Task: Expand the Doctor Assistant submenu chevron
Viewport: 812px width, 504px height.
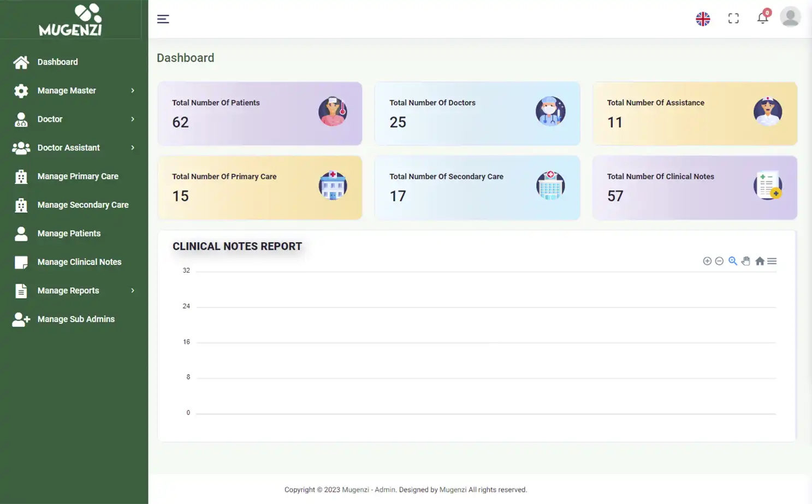Action: (133, 147)
